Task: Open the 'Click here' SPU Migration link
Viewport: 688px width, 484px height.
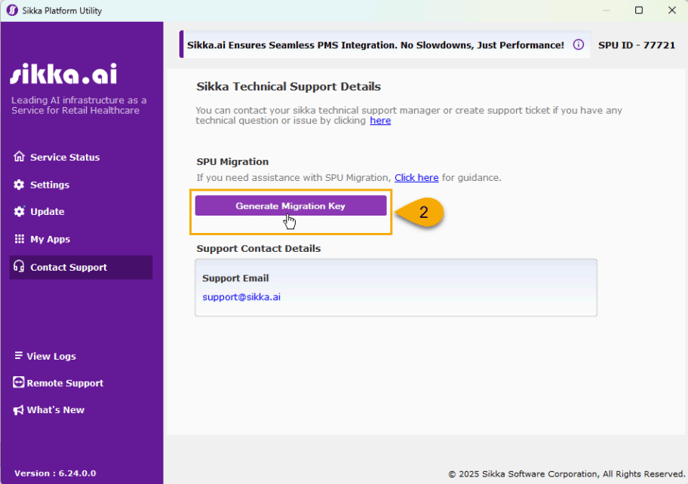Action: click(416, 177)
